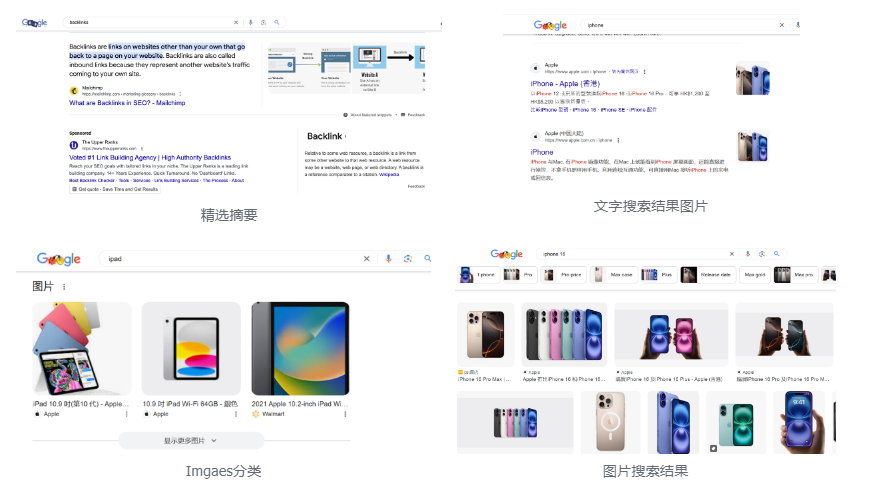This screenshot has height=491, width=873.
Task: Open Google Lens in the ipad search bar
Action: [x=408, y=258]
